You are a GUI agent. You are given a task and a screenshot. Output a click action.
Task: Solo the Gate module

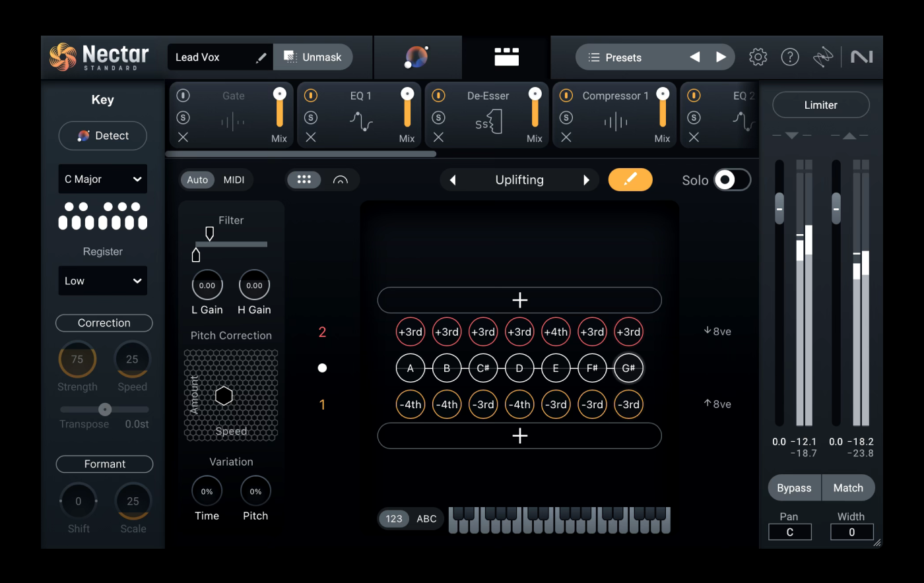point(183,117)
